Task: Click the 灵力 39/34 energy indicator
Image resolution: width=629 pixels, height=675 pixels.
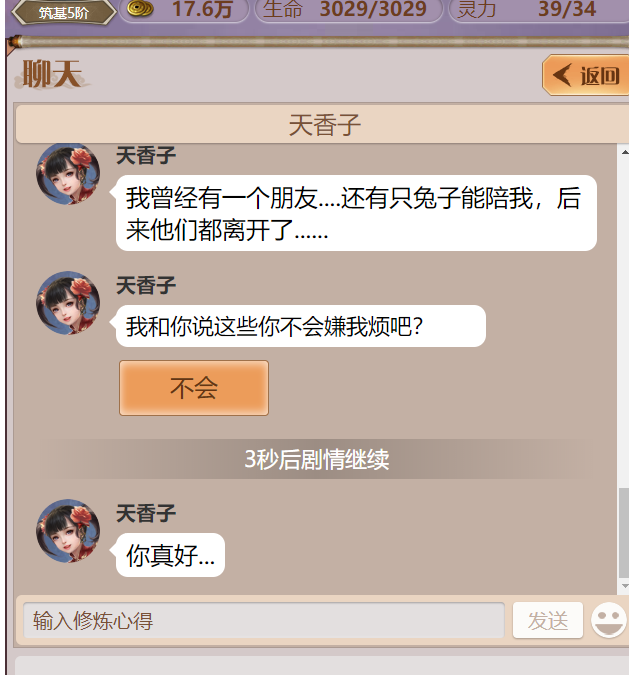Action: [538, 9]
